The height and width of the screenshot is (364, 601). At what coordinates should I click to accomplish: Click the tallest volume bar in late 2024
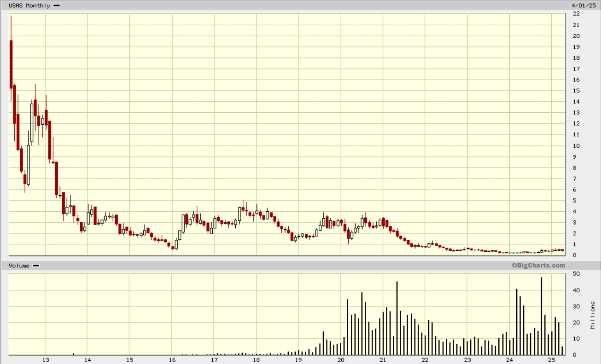pyautogui.click(x=541, y=316)
